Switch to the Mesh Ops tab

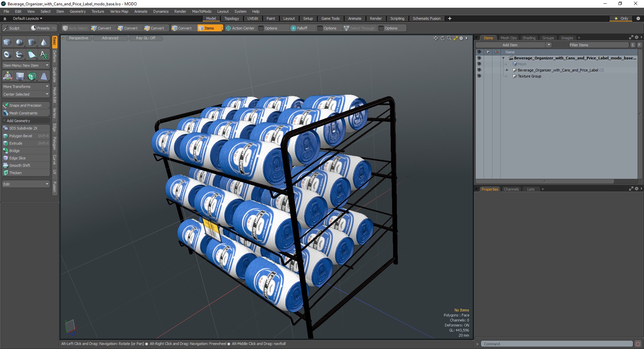pos(508,38)
